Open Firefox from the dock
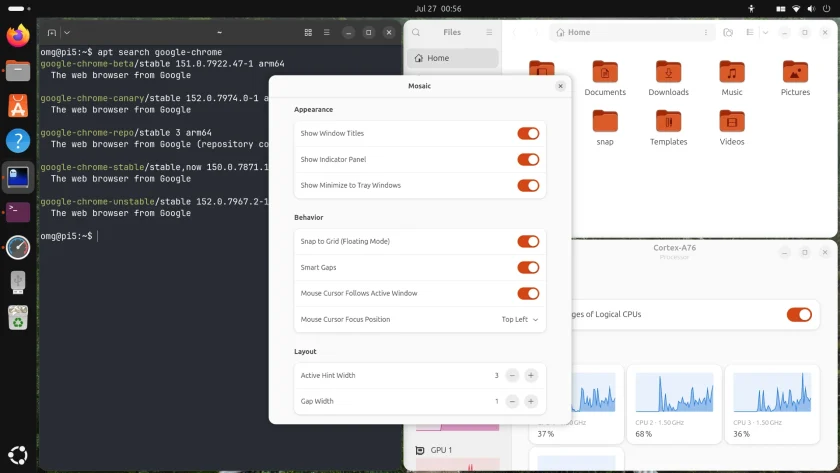This screenshot has width=840, height=473. click(18, 35)
